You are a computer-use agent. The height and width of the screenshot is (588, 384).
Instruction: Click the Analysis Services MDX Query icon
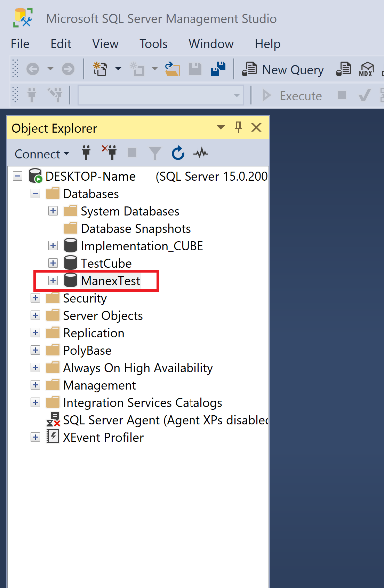coord(367,69)
